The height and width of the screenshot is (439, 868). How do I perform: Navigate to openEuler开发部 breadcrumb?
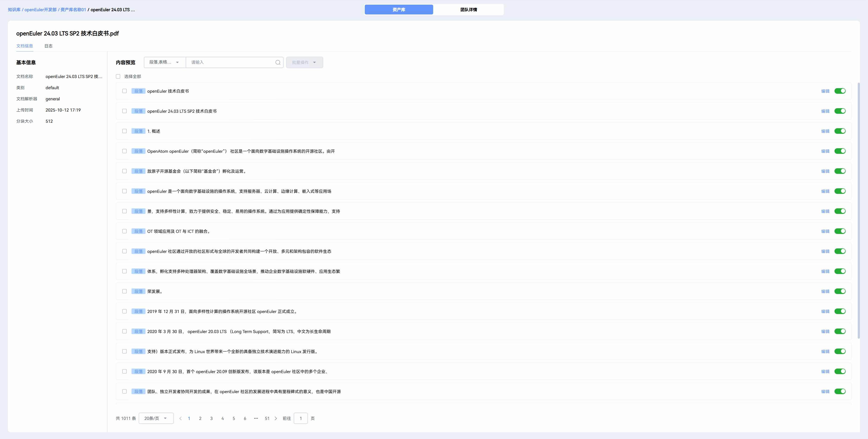(x=41, y=10)
